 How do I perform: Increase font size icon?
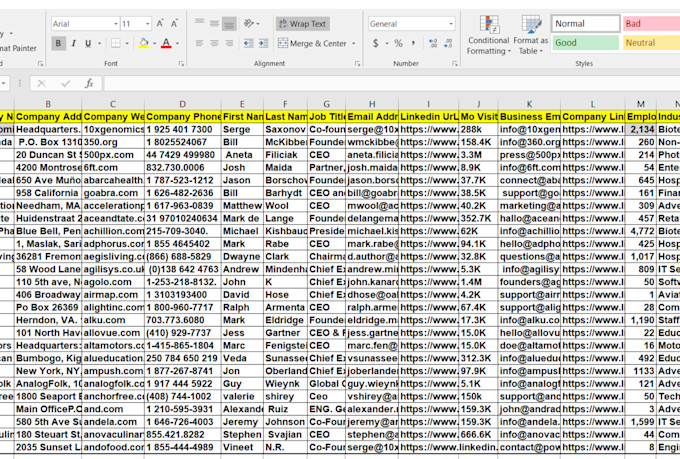point(160,24)
